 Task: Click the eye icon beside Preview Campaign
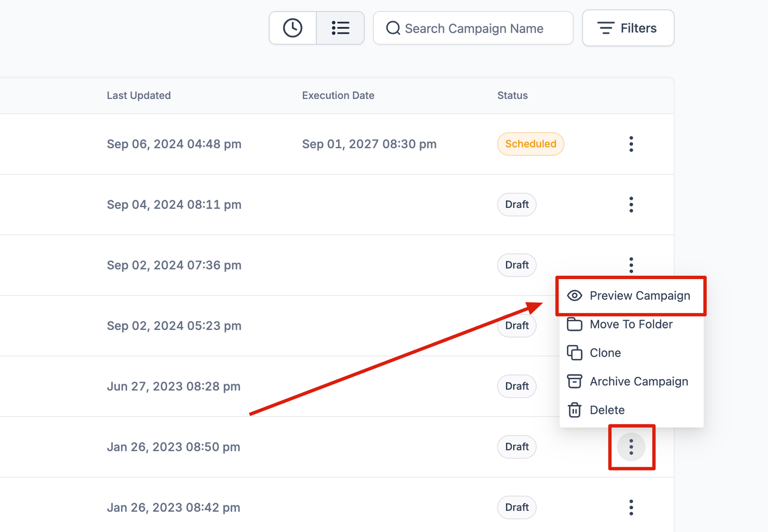pyautogui.click(x=575, y=296)
